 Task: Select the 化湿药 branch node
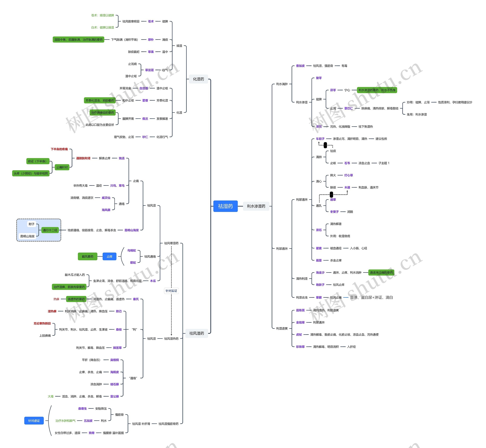click(x=198, y=79)
